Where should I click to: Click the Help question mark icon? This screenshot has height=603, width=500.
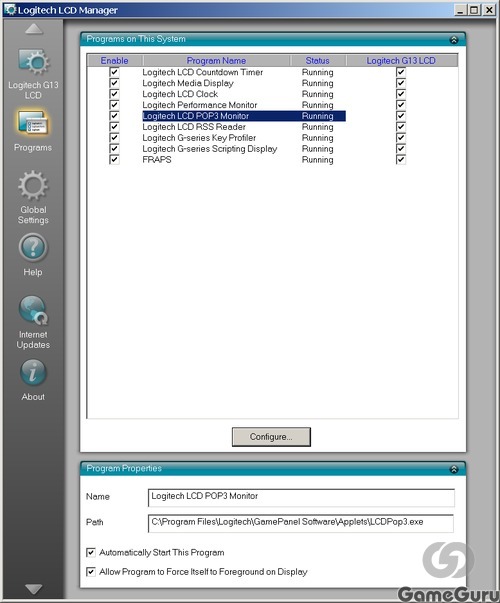click(x=33, y=248)
